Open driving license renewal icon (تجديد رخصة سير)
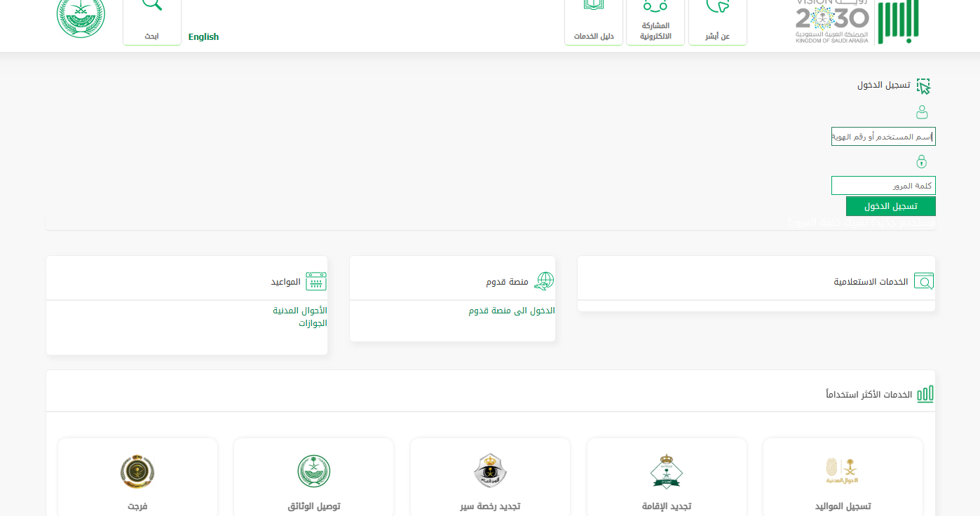 (489, 471)
